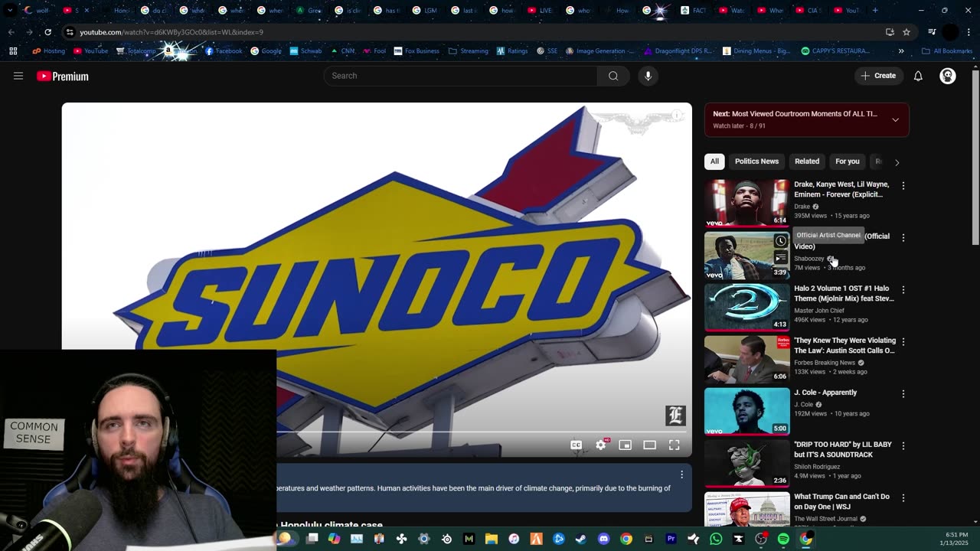Add Shaboozey video to queue
Image resolution: width=980 pixels, height=551 pixels.
pyautogui.click(x=780, y=258)
